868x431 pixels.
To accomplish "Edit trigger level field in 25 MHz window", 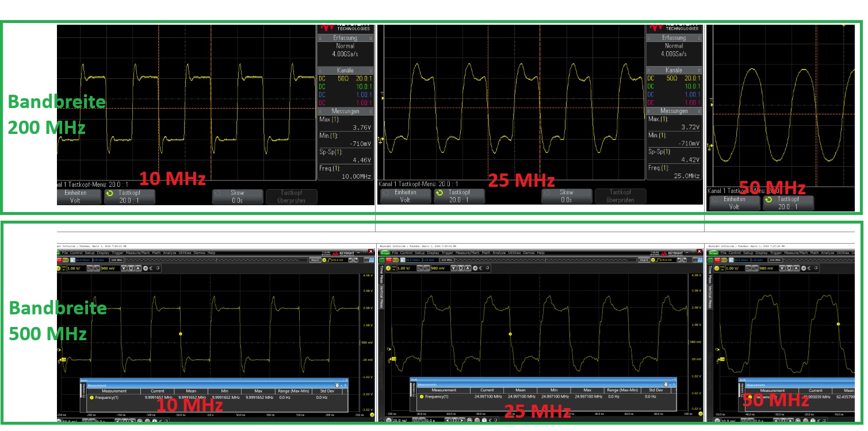I will (668, 260).
